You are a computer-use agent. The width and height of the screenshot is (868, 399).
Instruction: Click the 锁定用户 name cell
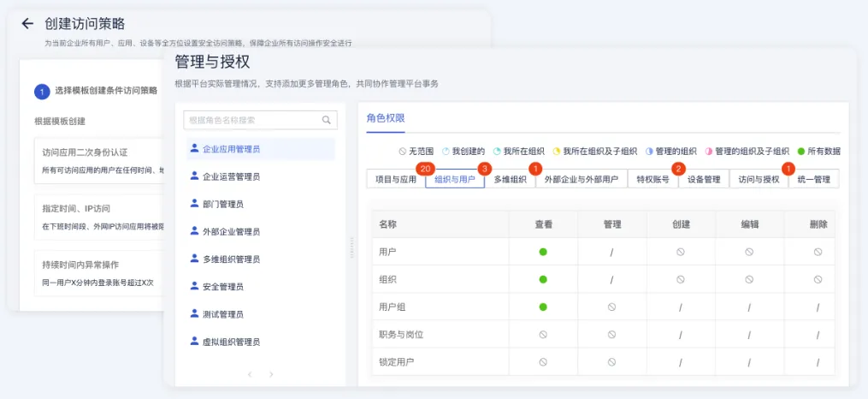click(x=440, y=362)
